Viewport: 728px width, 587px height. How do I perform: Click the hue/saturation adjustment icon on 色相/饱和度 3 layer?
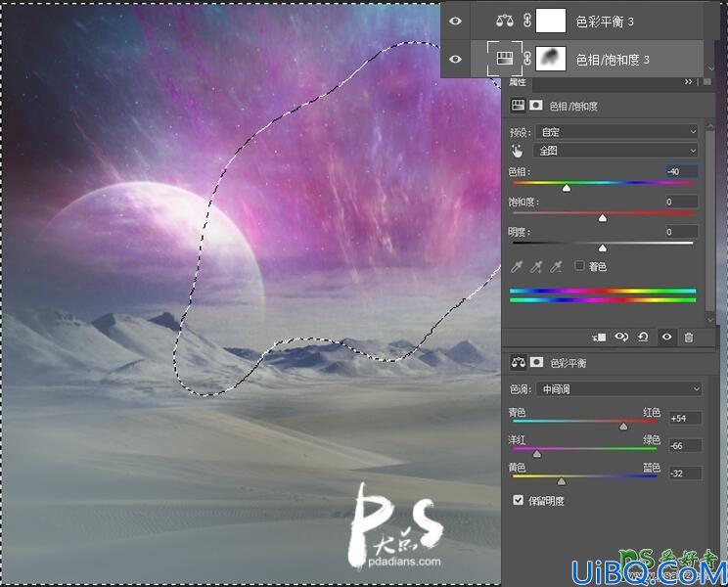pos(504,59)
